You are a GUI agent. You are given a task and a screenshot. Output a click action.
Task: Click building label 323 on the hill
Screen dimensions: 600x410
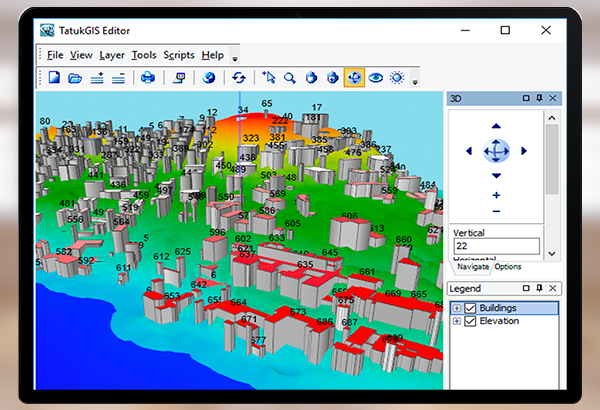coord(251,138)
